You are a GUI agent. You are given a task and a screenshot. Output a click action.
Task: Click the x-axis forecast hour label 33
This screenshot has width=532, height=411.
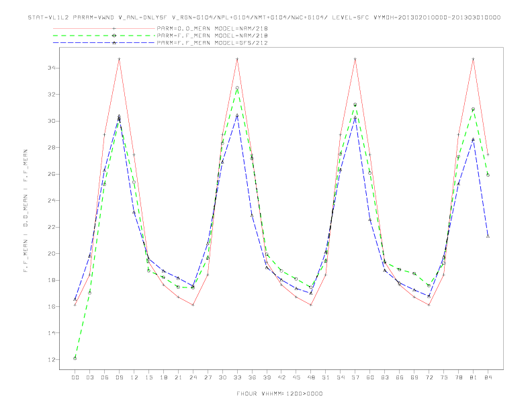click(237, 377)
